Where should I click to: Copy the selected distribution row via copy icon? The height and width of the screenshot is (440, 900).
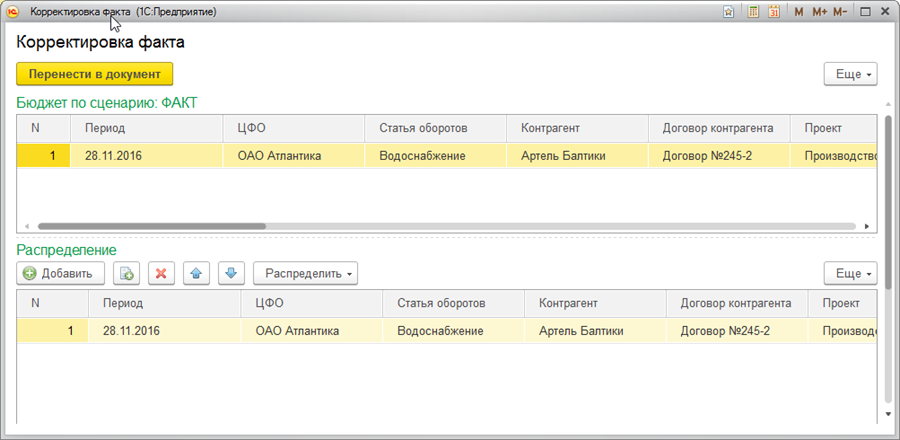click(126, 273)
